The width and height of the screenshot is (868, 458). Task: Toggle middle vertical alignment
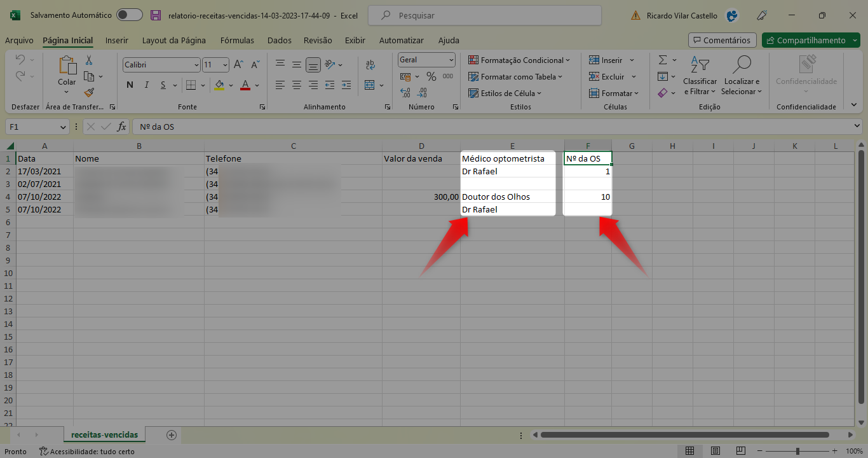click(x=296, y=65)
